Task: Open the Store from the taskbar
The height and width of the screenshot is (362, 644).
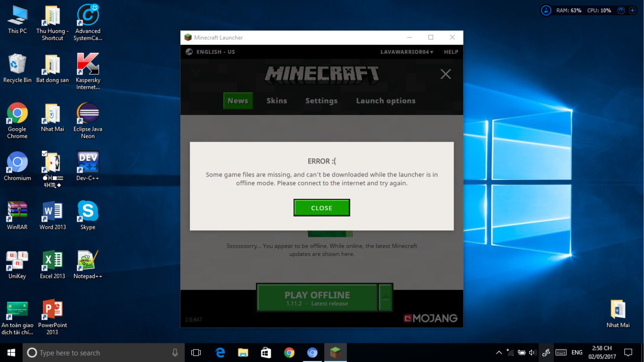Action: pyautogui.click(x=266, y=353)
